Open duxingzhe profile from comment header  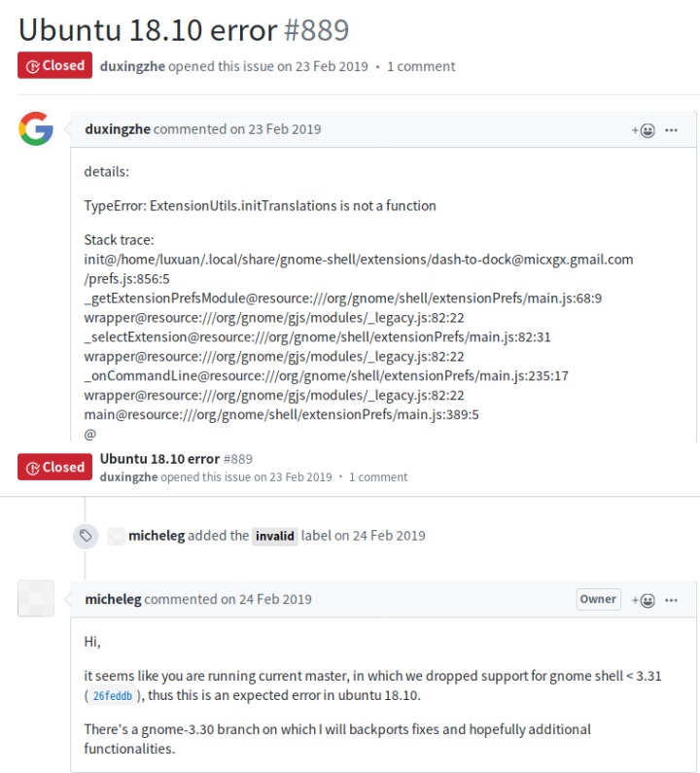point(118,129)
